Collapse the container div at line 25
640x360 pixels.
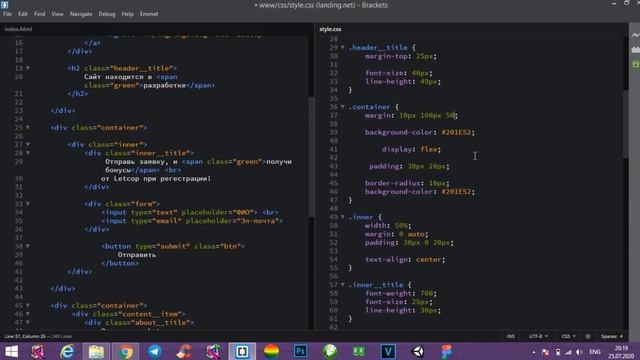click(28, 127)
